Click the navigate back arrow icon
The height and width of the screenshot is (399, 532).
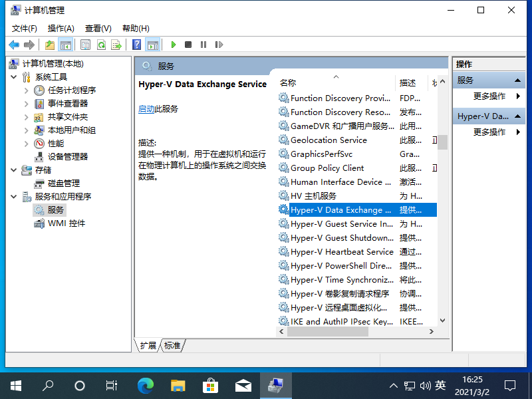pyautogui.click(x=14, y=45)
